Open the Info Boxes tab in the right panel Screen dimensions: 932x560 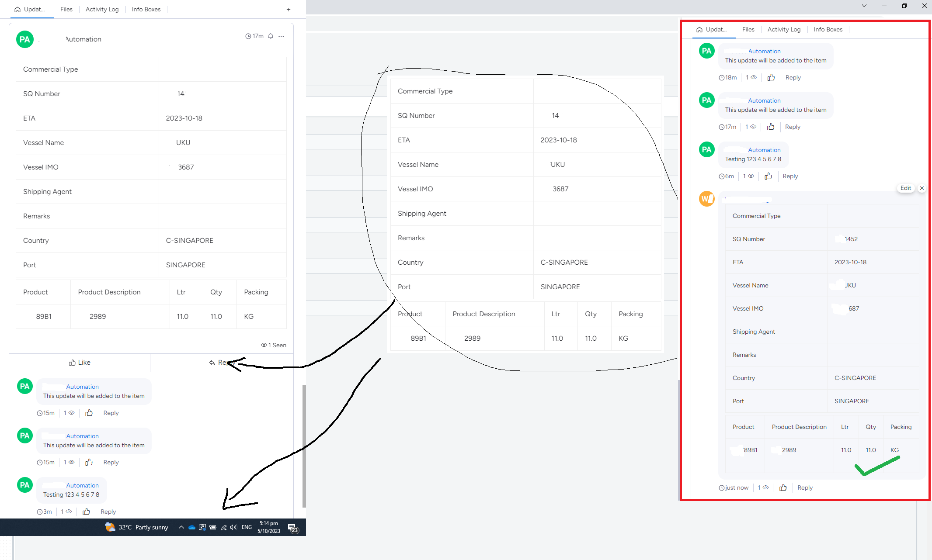click(x=828, y=29)
